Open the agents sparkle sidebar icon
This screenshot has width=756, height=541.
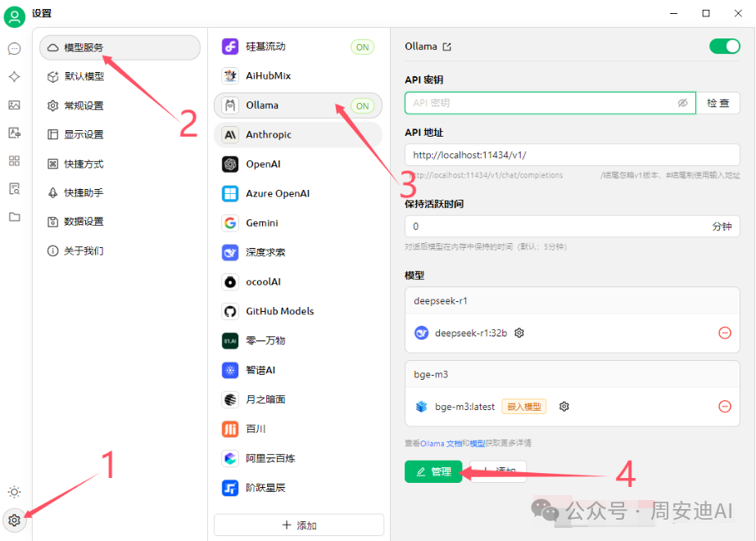tap(15, 77)
